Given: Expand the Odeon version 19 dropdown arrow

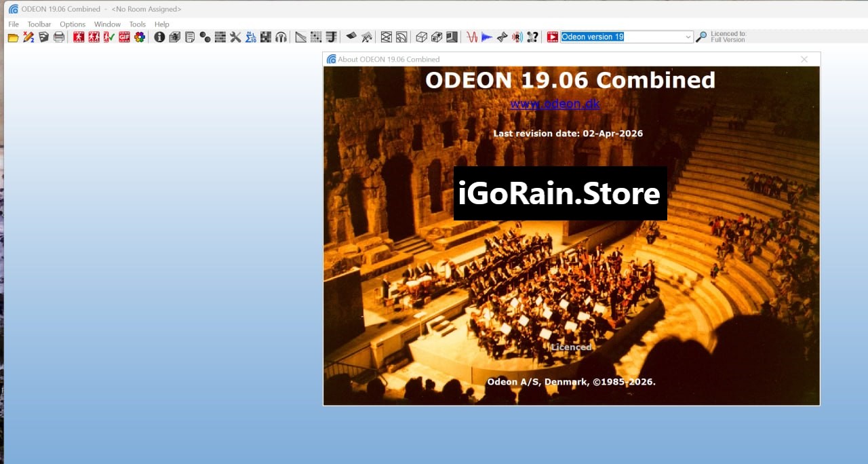Looking at the screenshot, I should tap(688, 37).
